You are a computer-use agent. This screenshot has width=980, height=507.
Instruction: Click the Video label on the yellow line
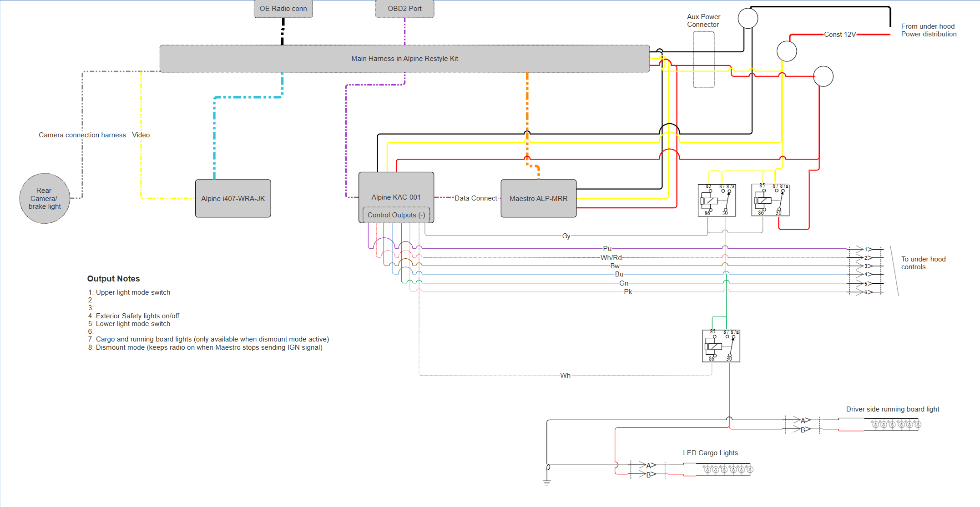click(141, 135)
